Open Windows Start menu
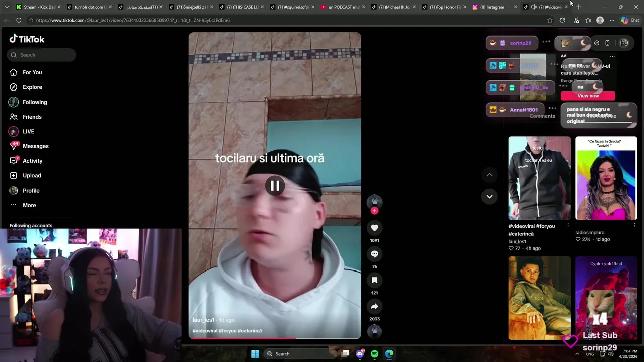The image size is (644, 362). 255,354
